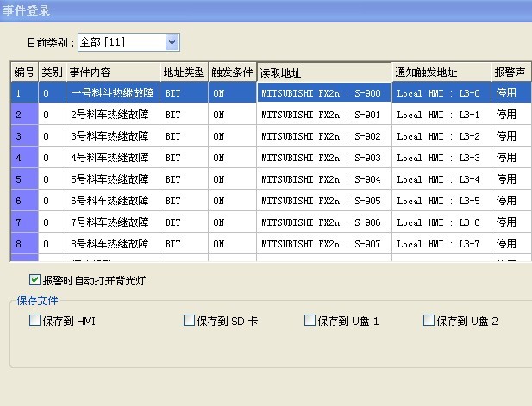
Task: Click the 读取地址 column header
Action: 323,72
